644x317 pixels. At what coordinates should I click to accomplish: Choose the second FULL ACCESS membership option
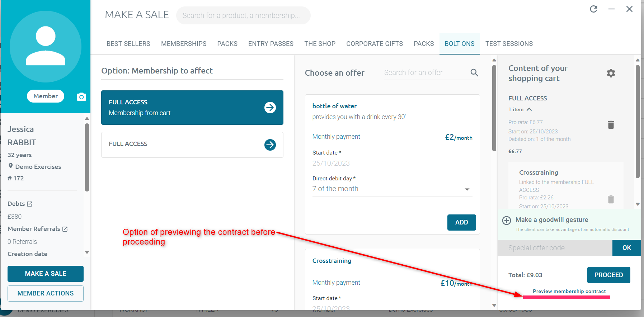click(x=192, y=145)
